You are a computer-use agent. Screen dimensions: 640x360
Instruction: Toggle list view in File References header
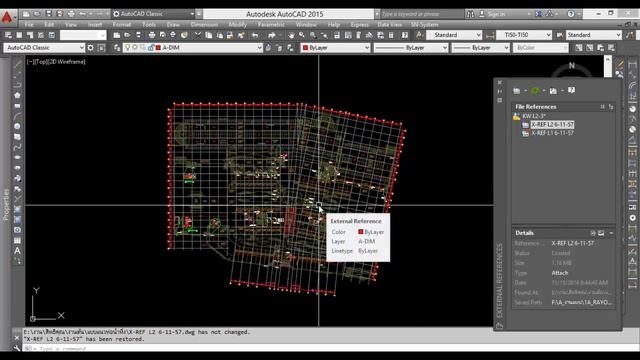click(602, 107)
